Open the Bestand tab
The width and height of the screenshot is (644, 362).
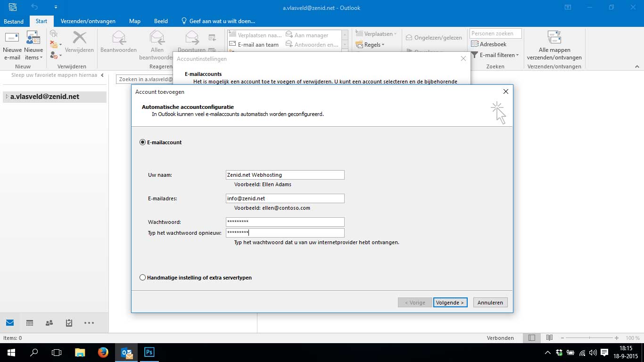14,21
